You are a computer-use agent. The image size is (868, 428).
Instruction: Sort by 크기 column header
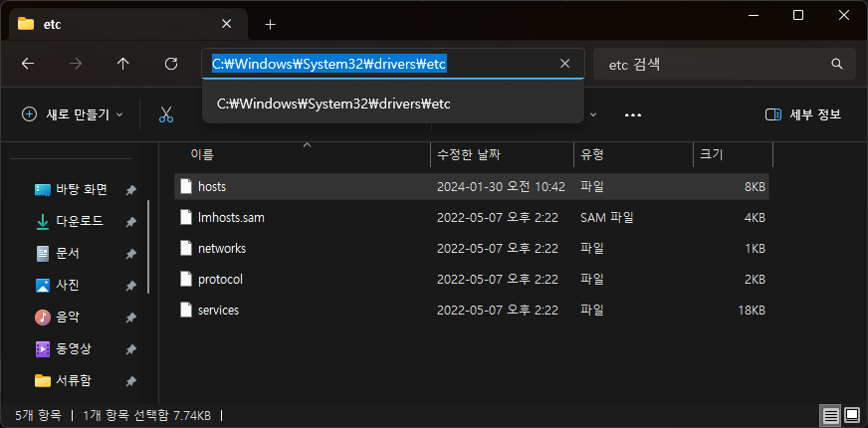pos(733,154)
